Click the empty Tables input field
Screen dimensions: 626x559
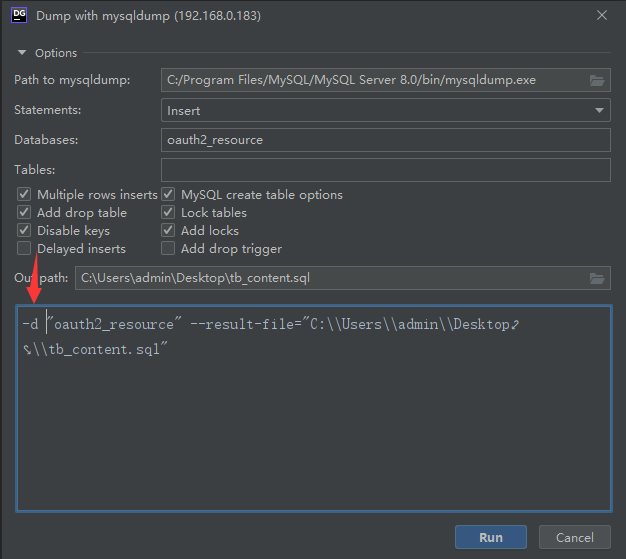click(386, 170)
